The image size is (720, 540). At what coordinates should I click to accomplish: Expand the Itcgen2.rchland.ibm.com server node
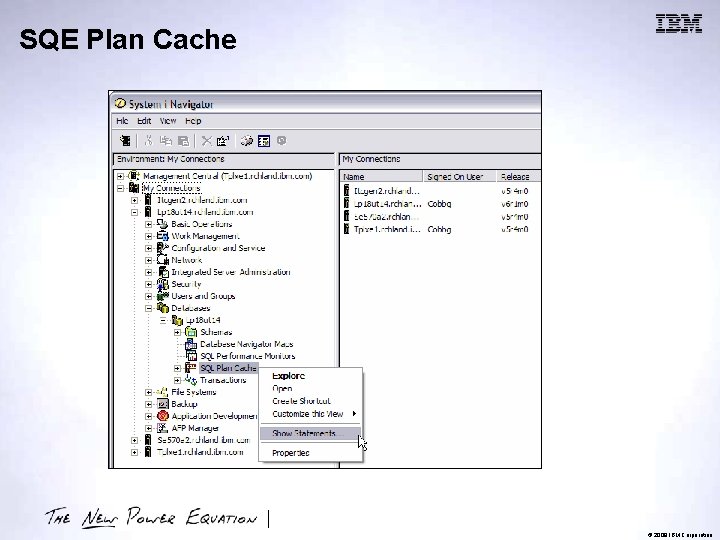(x=134, y=200)
